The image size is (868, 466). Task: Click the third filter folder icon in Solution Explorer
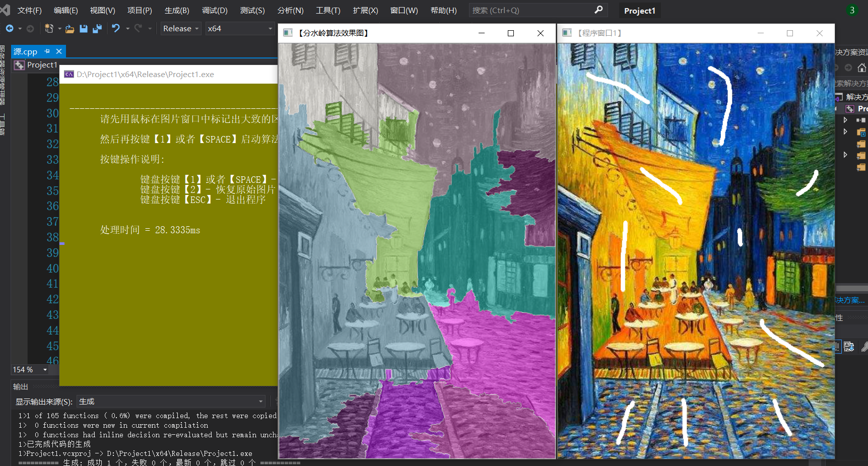pos(861,144)
